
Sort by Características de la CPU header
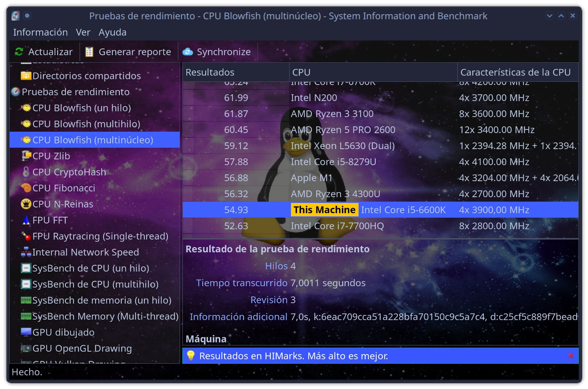coord(515,72)
